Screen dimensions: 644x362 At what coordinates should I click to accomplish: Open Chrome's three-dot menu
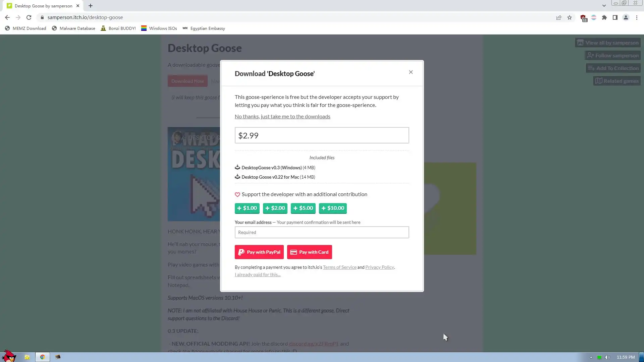[637, 17]
